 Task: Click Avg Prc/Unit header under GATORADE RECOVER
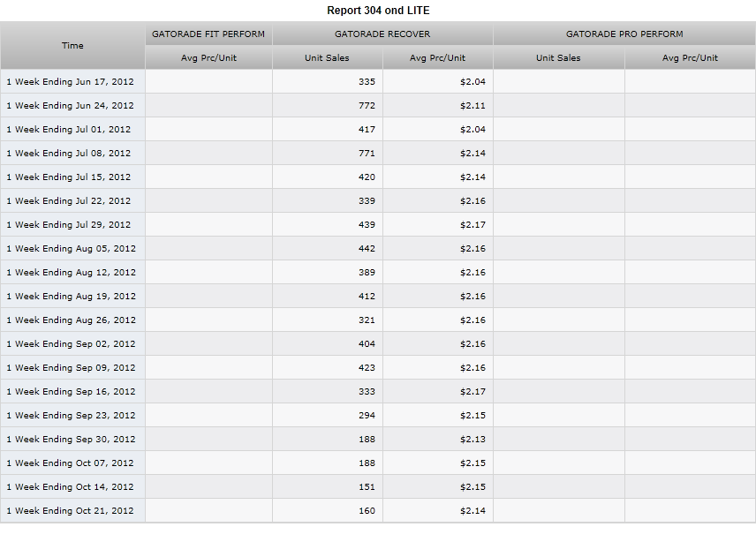pyautogui.click(x=437, y=58)
